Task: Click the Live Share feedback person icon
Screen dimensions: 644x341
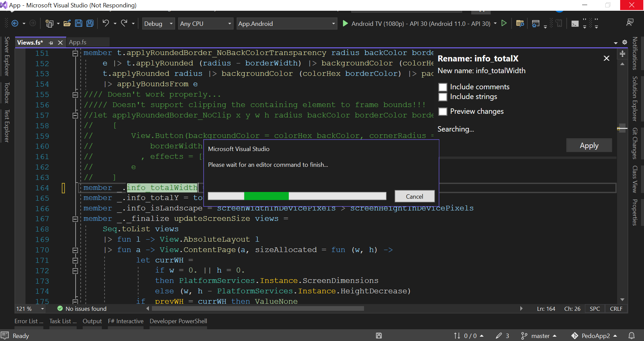Action: tap(630, 22)
